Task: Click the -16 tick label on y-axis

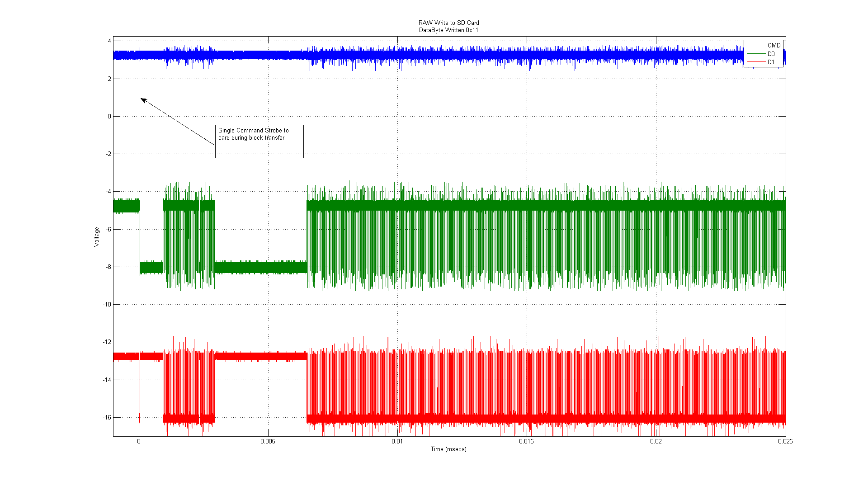Action: [107, 417]
